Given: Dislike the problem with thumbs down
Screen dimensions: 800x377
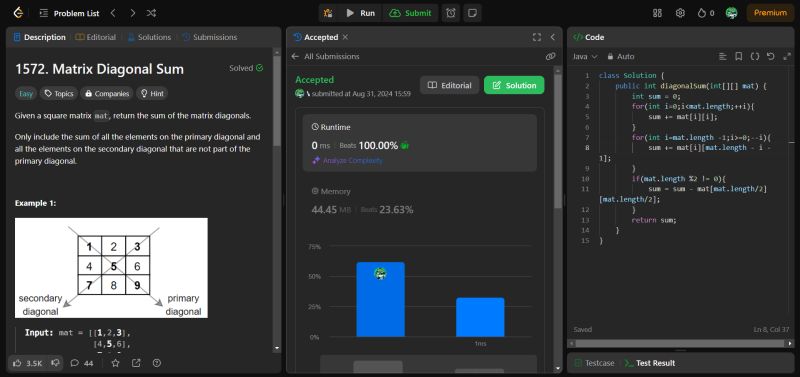Looking at the screenshot, I should click(56, 363).
